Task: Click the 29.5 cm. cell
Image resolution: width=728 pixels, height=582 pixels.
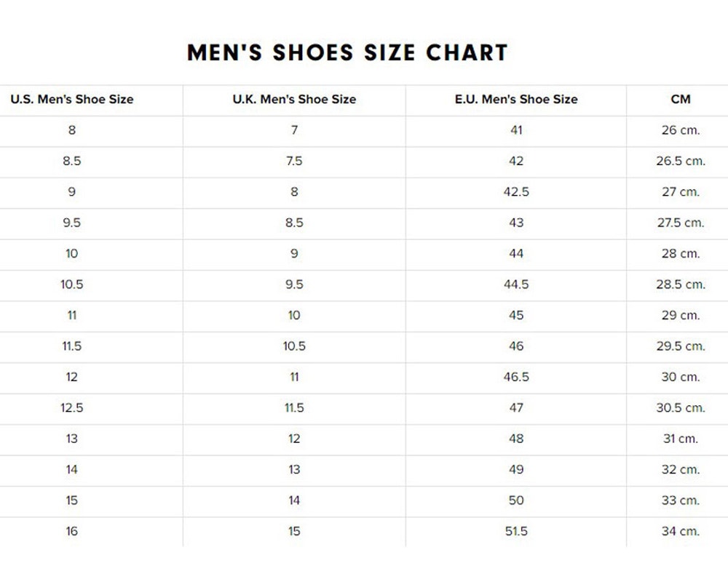Action: click(681, 346)
